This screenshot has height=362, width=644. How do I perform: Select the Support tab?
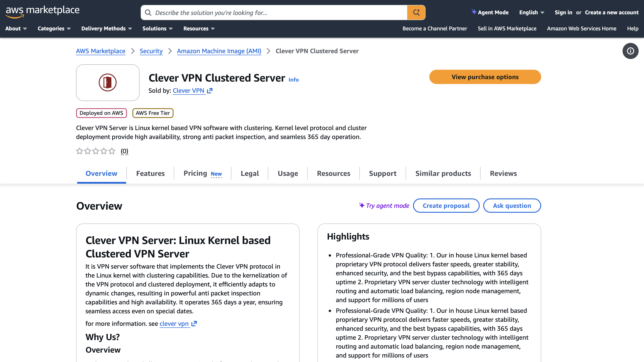pyautogui.click(x=383, y=173)
